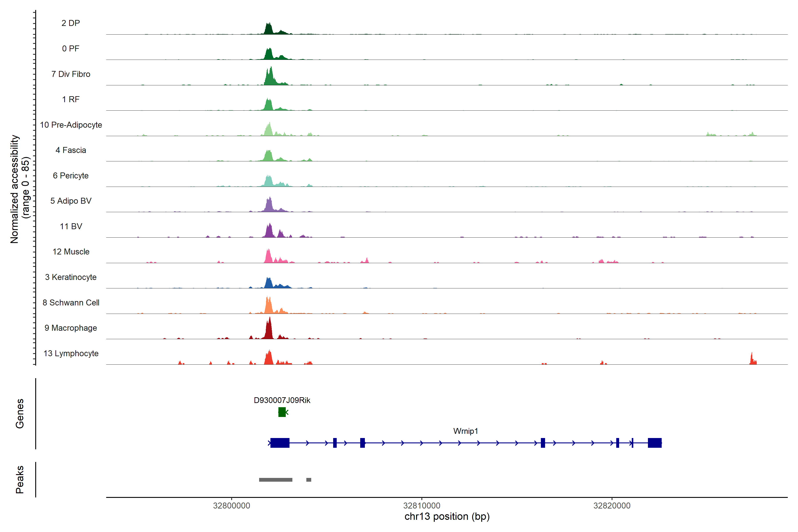Click the tall 9 Macrophage peak

point(269,331)
